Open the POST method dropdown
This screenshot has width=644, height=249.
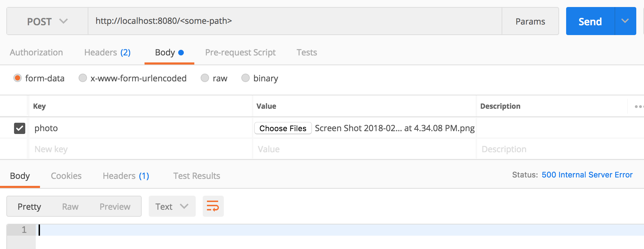(47, 21)
